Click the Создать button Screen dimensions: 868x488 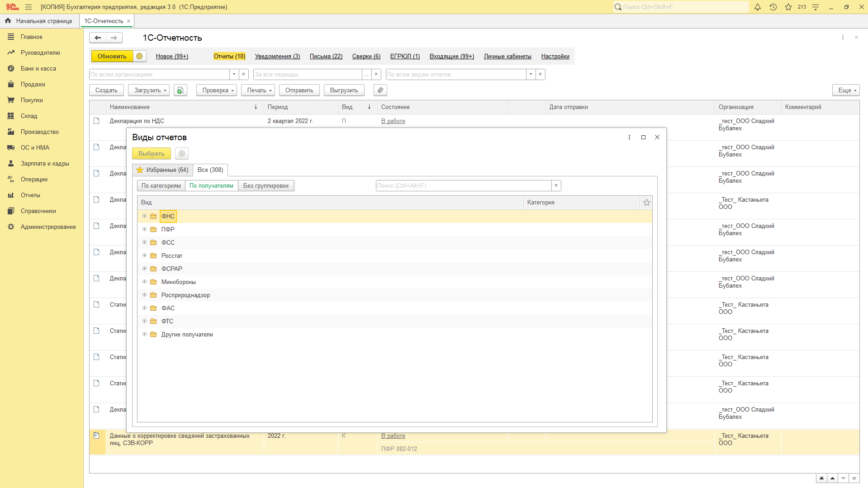(x=106, y=90)
